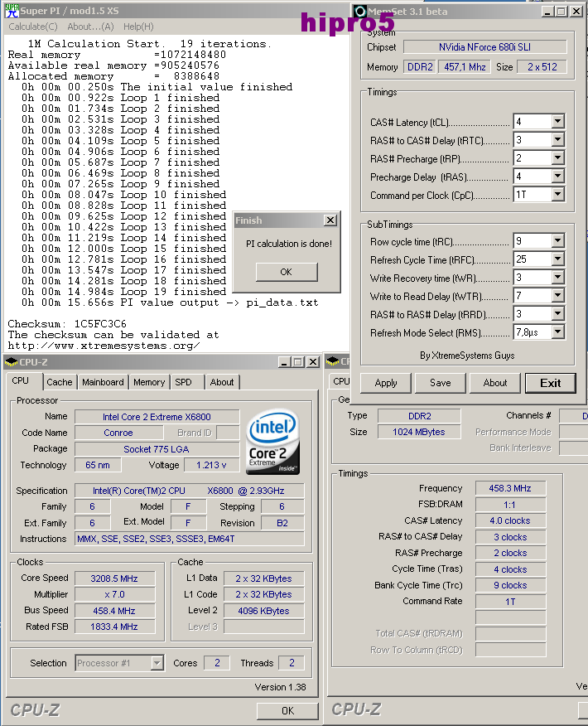Screen dimensions: 588x726
Task: Open the Command per Clock dropdown
Action: click(x=558, y=195)
